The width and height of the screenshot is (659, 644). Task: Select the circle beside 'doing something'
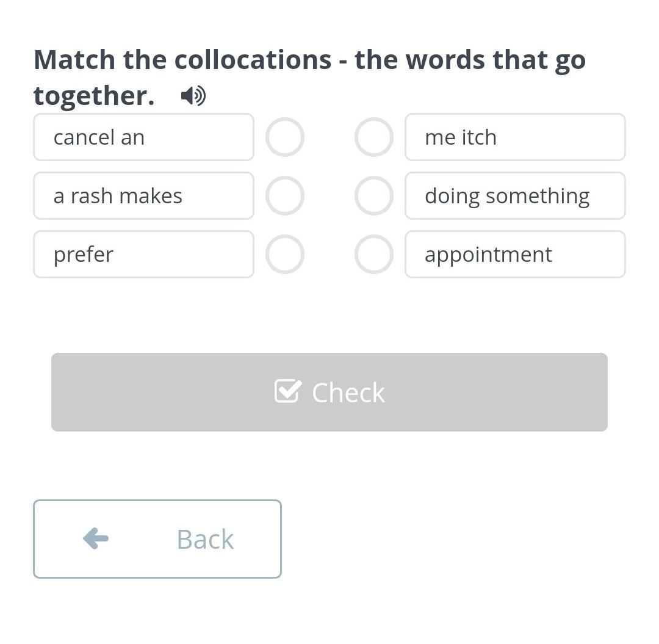373,196
